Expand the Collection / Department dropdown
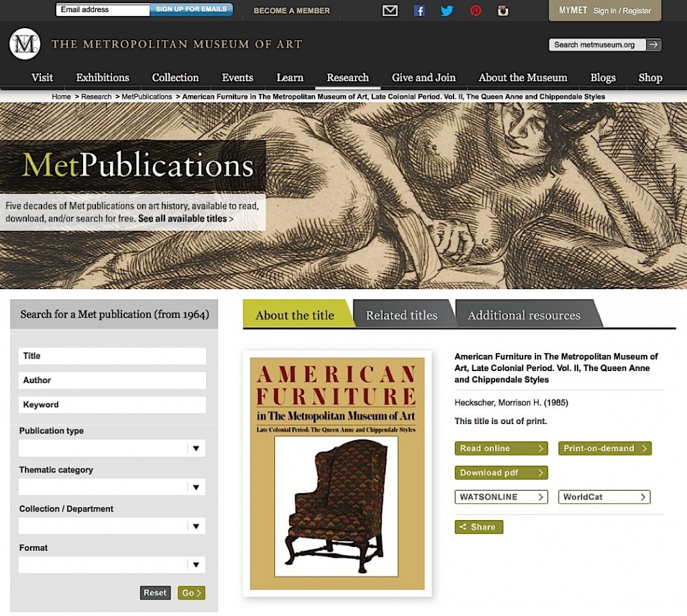Screen dimensions: 687x616 112,526
